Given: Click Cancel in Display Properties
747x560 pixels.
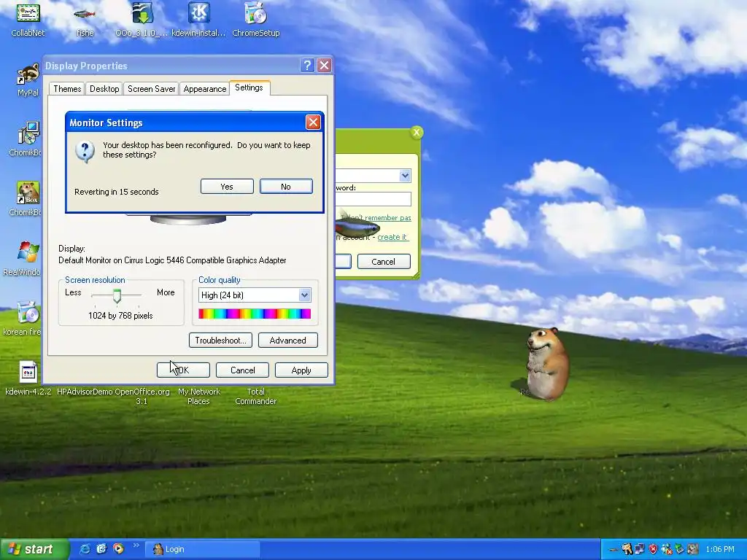Looking at the screenshot, I should pyautogui.click(x=242, y=370).
